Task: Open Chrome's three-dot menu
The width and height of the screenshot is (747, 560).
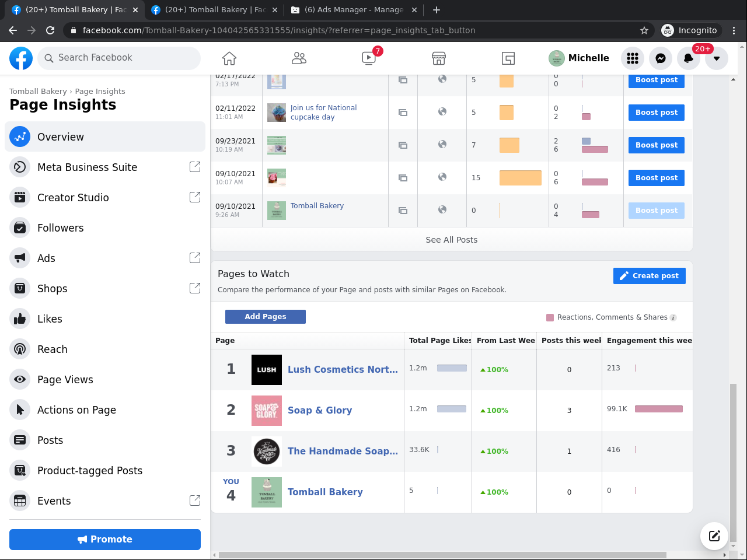Action: pos(734,30)
